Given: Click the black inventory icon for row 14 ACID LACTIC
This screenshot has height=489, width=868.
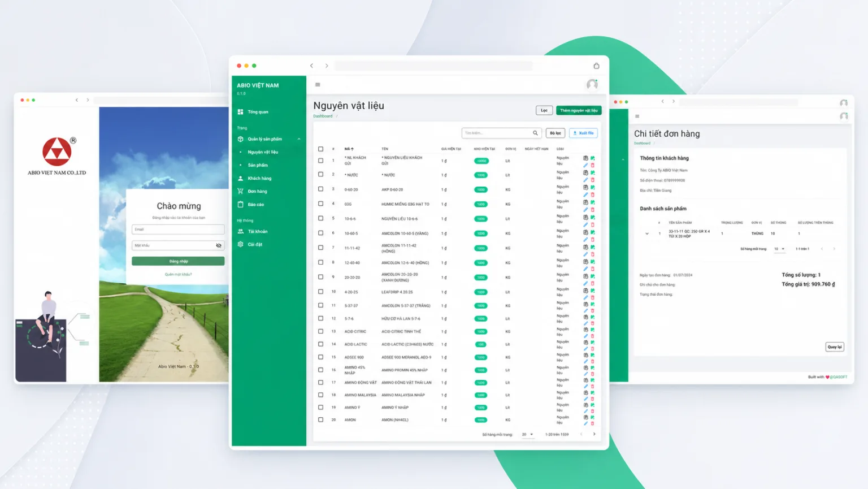Looking at the screenshot, I should tap(585, 342).
